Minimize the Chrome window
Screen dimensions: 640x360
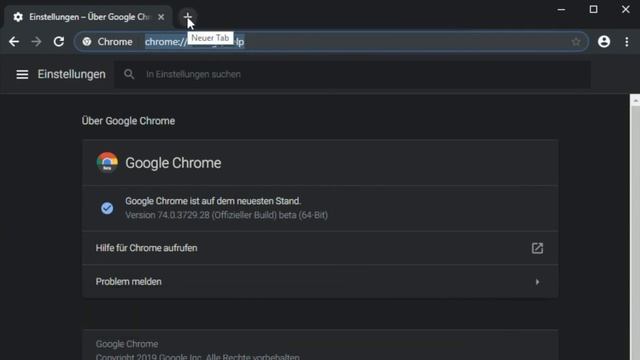point(561,9)
